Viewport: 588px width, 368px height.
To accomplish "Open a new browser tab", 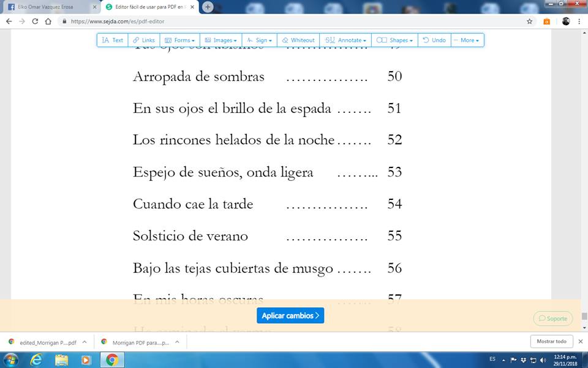I will click(208, 7).
